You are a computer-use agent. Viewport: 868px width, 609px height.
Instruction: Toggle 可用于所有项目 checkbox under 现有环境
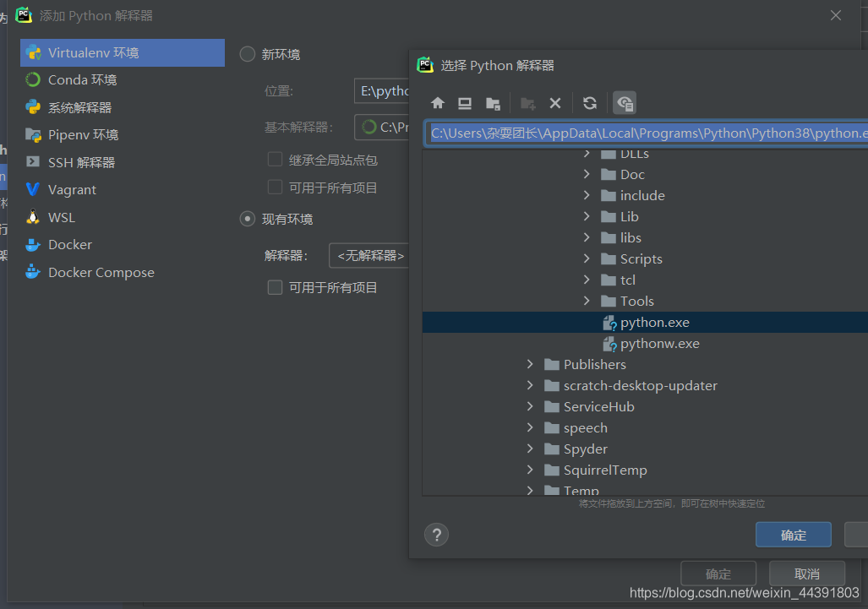pyautogui.click(x=276, y=288)
